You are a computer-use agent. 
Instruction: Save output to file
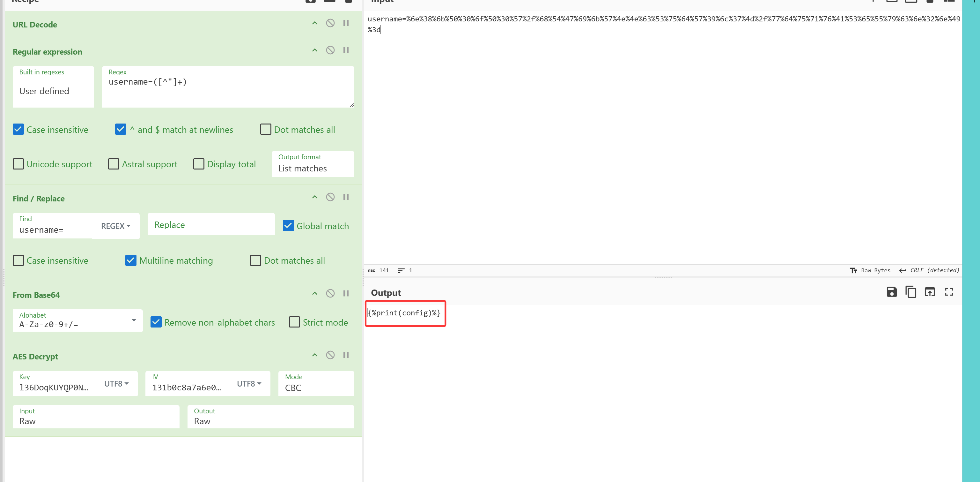(x=891, y=292)
